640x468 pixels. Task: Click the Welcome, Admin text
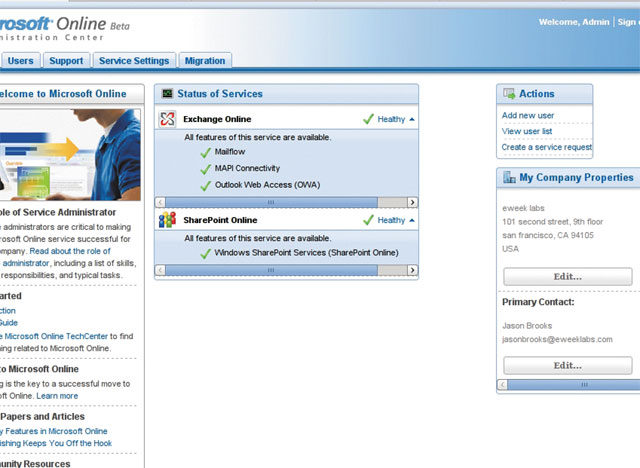[x=574, y=22]
